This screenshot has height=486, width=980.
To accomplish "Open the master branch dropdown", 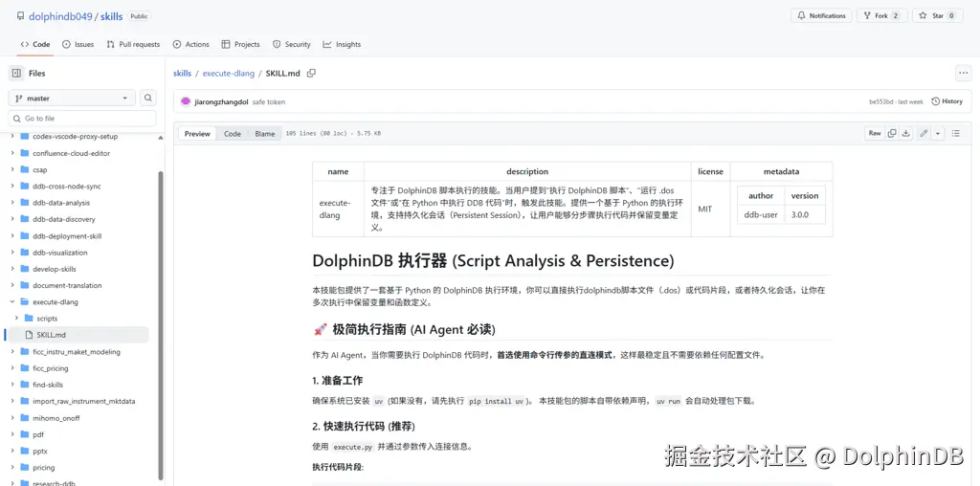I will point(72,99).
